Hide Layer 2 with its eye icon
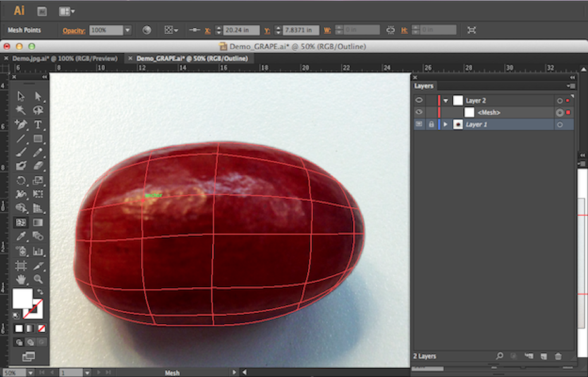Screen dimensions: 588x377 pos(419,101)
